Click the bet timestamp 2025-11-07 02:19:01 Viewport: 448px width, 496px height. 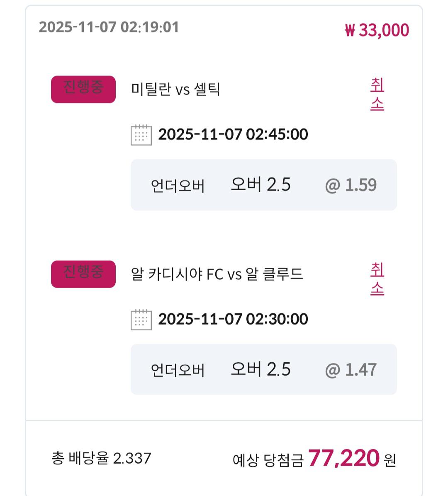[109, 27]
